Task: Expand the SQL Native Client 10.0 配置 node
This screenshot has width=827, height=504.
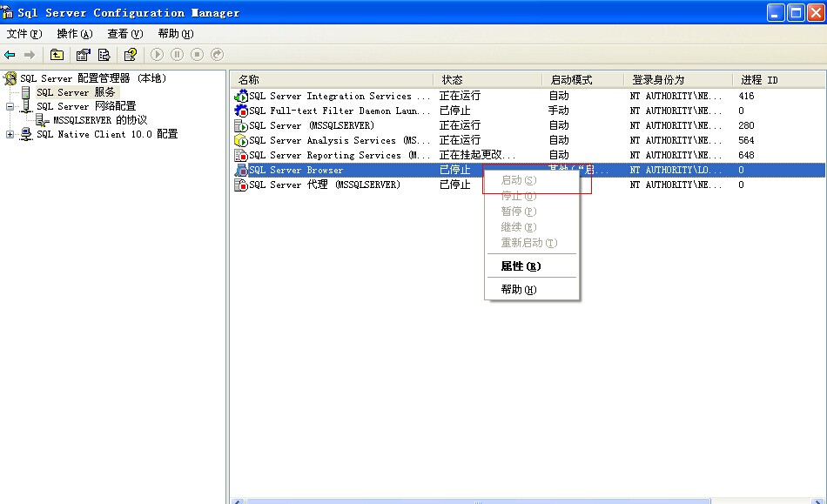Action: (x=10, y=134)
